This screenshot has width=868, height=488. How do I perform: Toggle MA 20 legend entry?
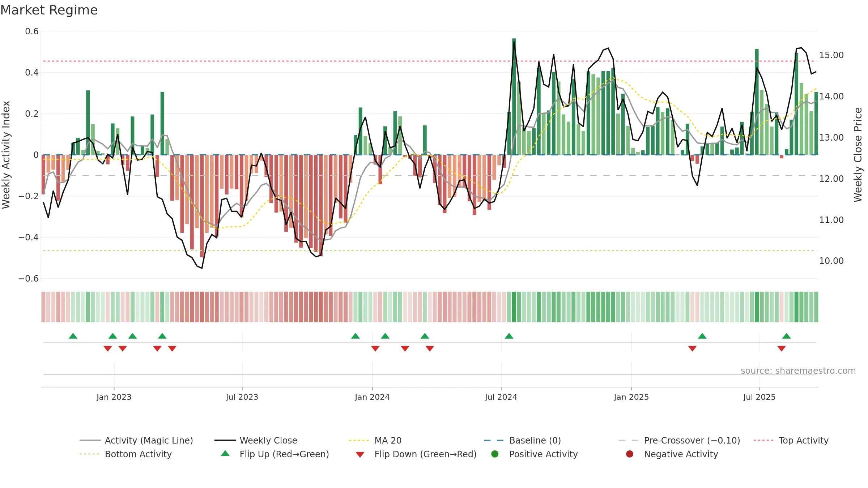click(x=375, y=440)
